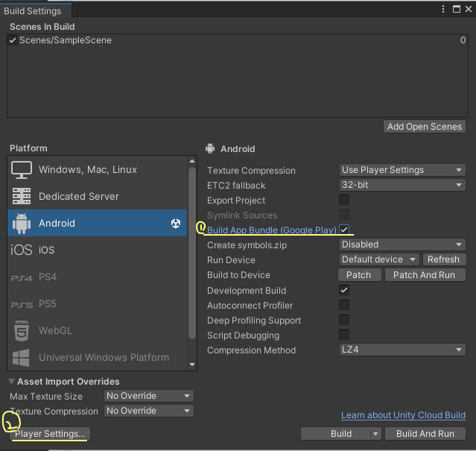This screenshot has width=476, height=451.
Task: Click the Compression Method label
Action: coord(251,350)
